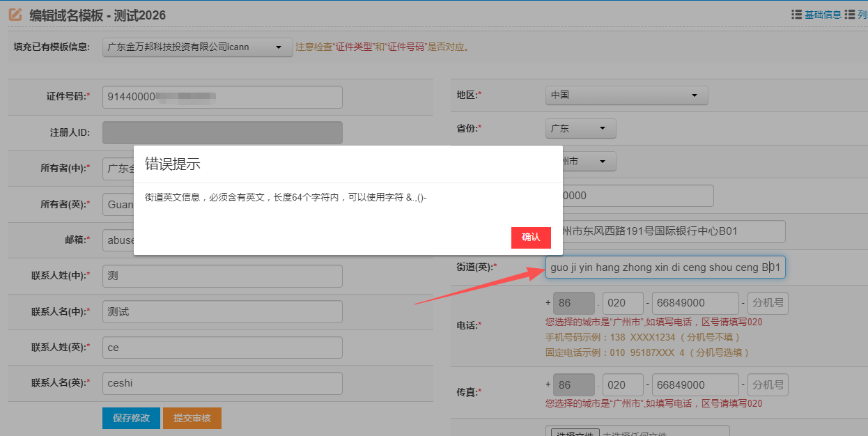Click the 错误提示 dialog title
Image resolution: width=868 pixels, height=436 pixels.
172,164
